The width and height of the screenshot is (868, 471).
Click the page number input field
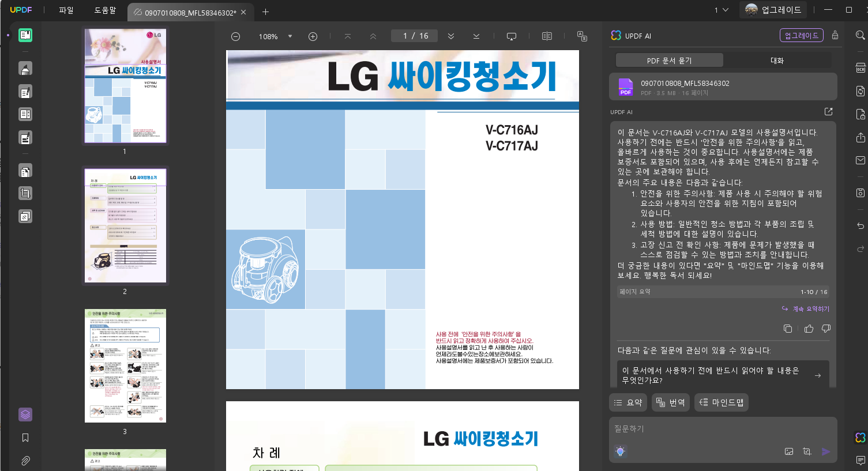414,36
